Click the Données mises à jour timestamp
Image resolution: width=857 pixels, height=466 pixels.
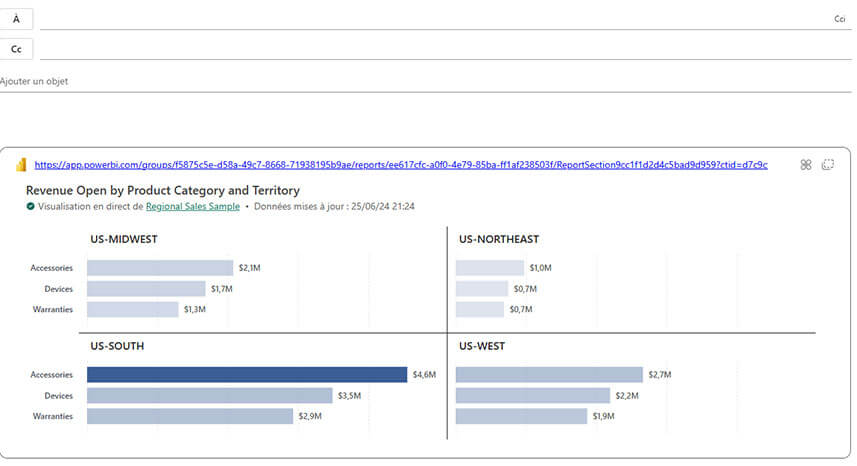pos(334,207)
